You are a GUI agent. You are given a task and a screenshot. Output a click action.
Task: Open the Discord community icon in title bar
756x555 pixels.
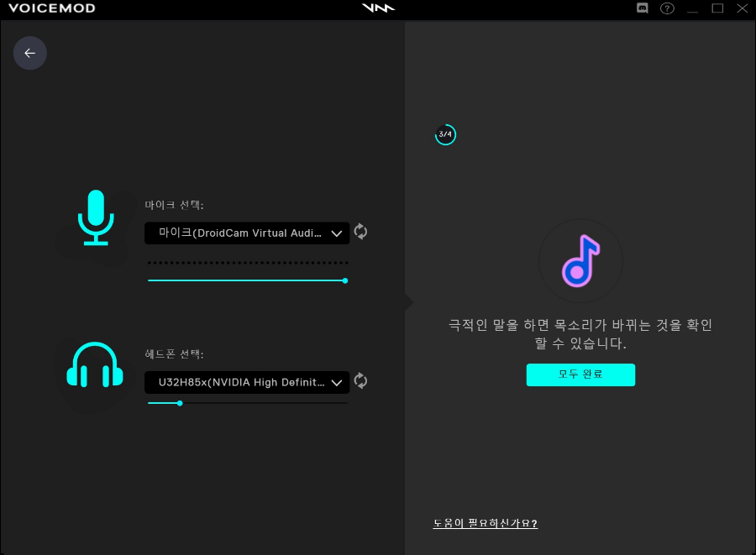coord(643,8)
